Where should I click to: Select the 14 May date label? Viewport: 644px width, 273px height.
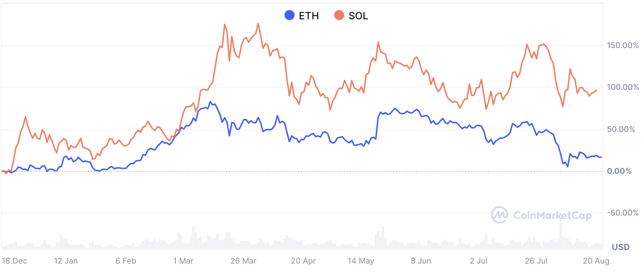point(361,261)
